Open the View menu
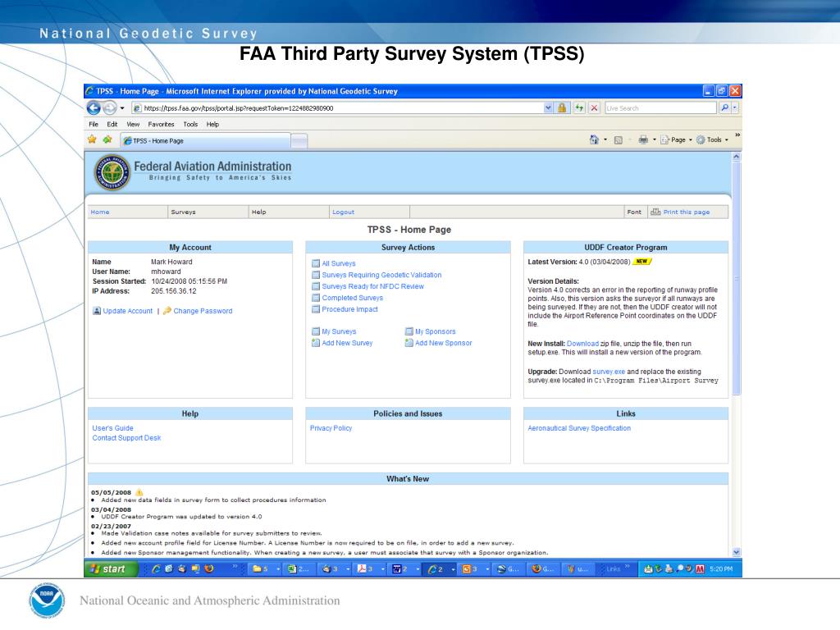The height and width of the screenshot is (630, 840). click(x=133, y=125)
